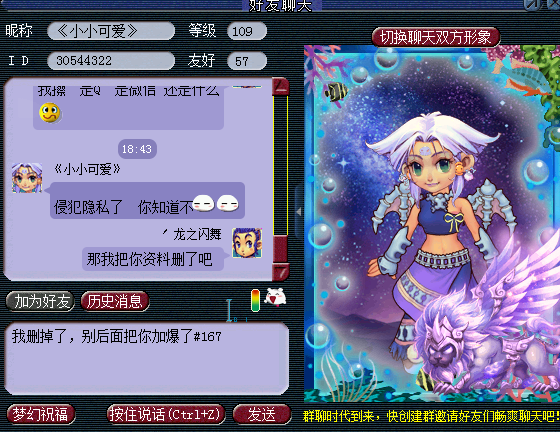Collapse the character portrait side panel
Viewport: 560px width, 432px height.
point(299,212)
